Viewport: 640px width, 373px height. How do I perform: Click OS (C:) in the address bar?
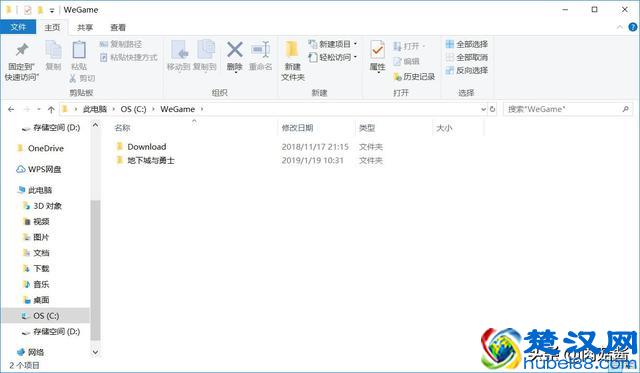click(133, 109)
